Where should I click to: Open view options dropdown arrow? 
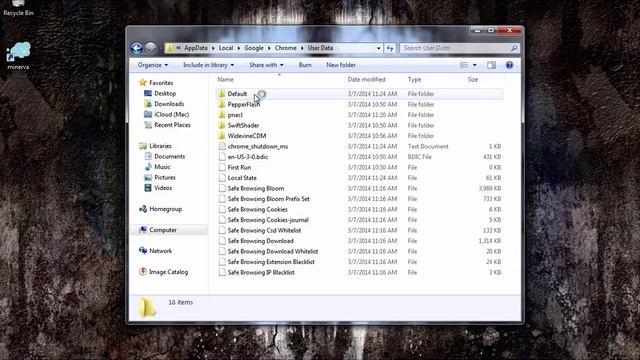pyautogui.click(x=474, y=65)
